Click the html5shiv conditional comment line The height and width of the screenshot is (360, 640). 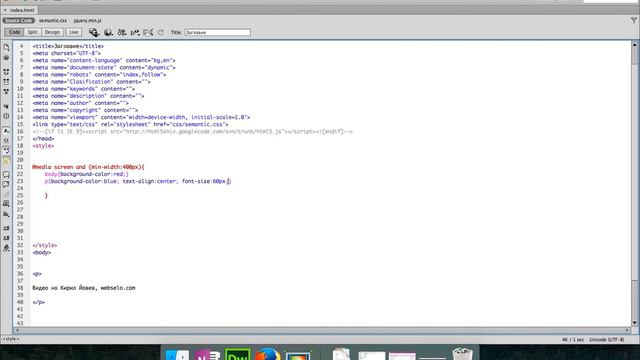coord(192,131)
